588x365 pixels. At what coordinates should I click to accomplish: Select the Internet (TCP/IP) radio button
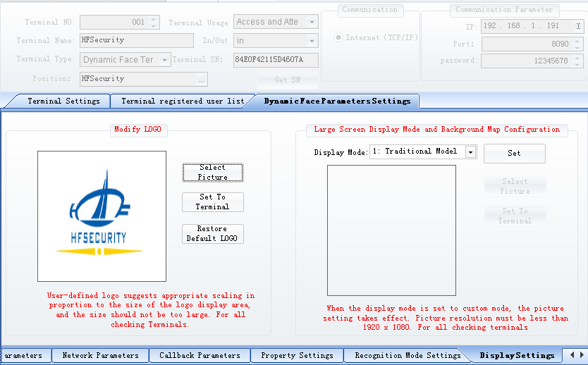coord(339,38)
